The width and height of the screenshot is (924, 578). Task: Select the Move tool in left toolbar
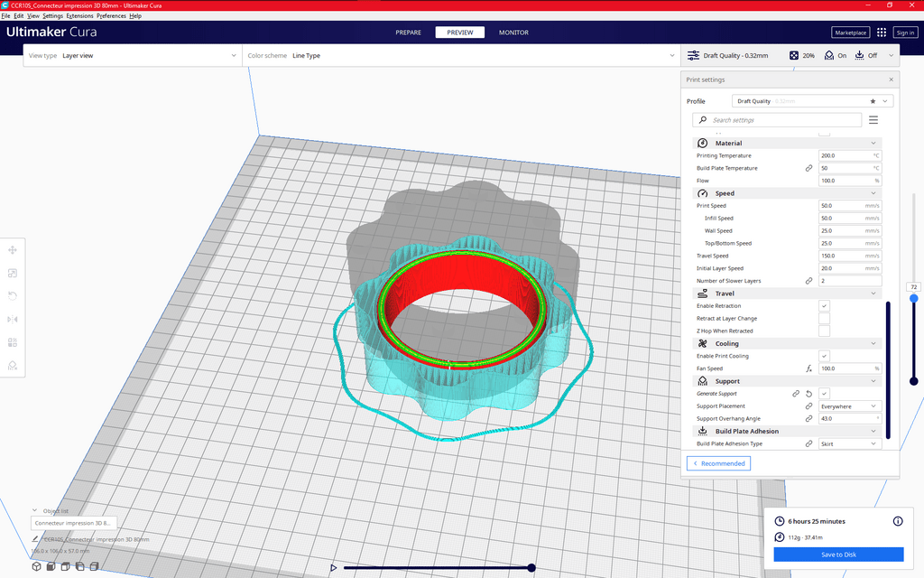13,250
